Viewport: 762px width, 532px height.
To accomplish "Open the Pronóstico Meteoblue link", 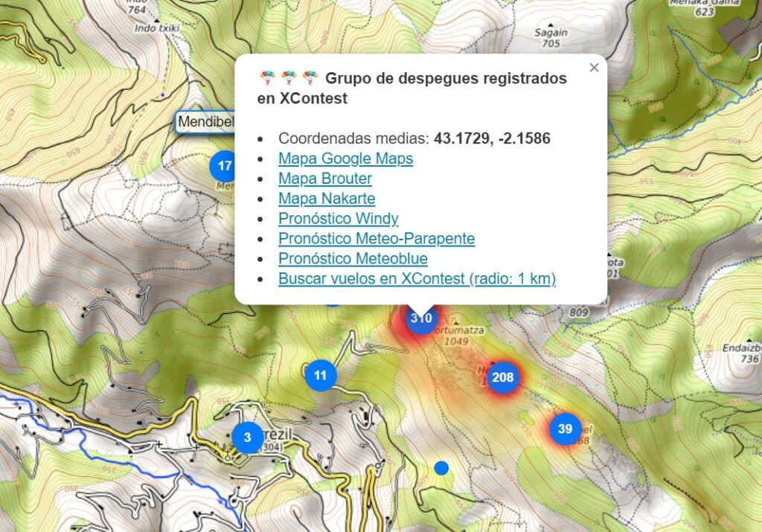I will point(353,258).
